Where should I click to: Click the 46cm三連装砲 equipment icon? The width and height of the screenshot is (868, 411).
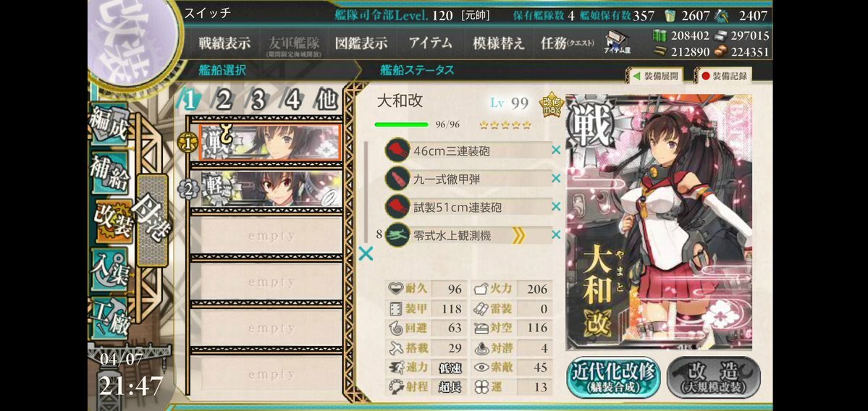(397, 150)
